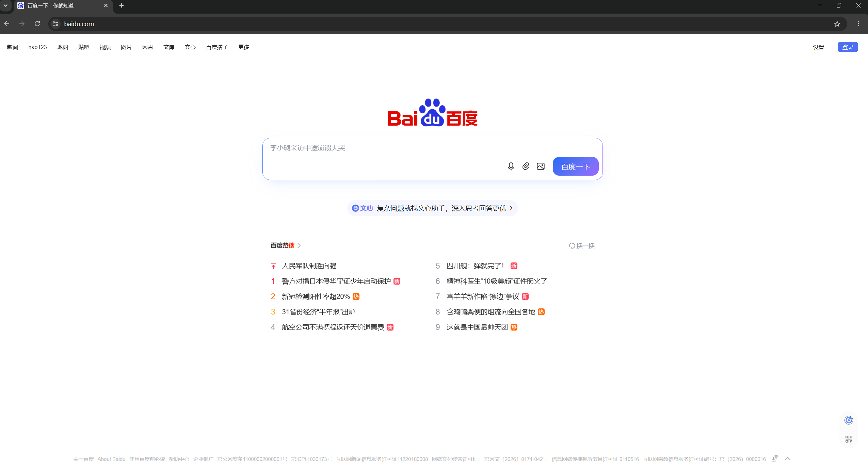Open hot search 31省份经济“半年报”出炉
Viewport: 868px width, 465px height.
[x=319, y=312]
